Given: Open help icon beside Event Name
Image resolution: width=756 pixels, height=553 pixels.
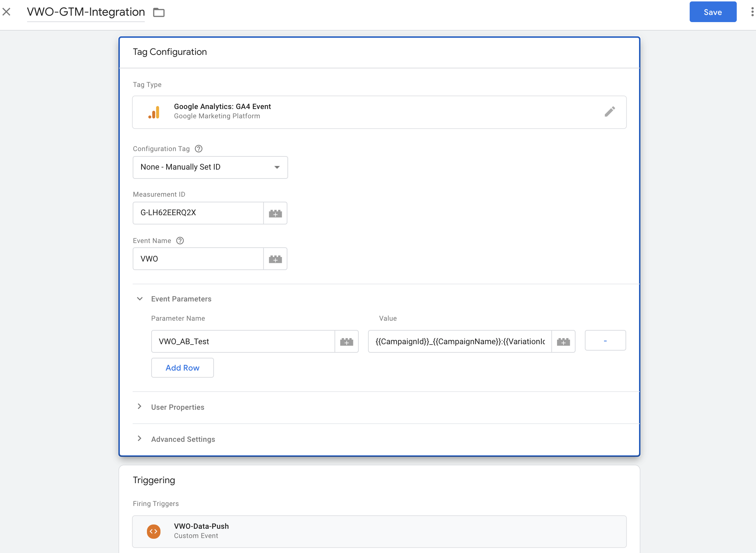Looking at the screenshot, I should 180,241.
